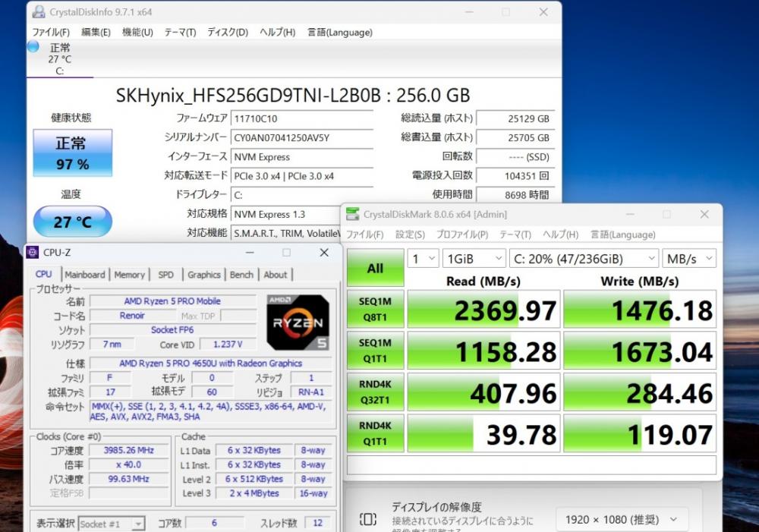Switch to the About tab in CPU-Z
The image size is (759, 532).
tap(276, 275)
